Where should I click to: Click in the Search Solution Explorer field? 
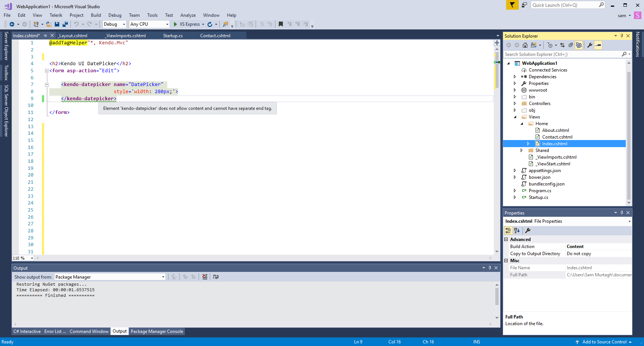point(562,54)
